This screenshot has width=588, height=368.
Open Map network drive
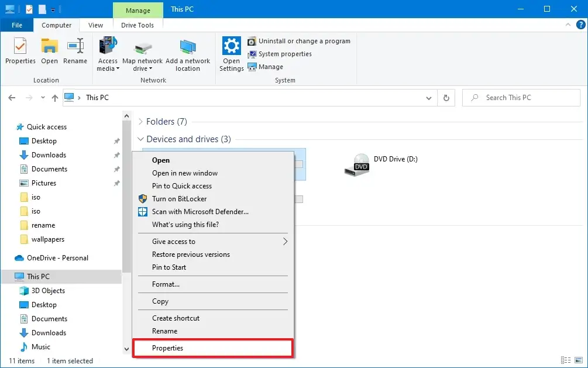coord(142,53)
